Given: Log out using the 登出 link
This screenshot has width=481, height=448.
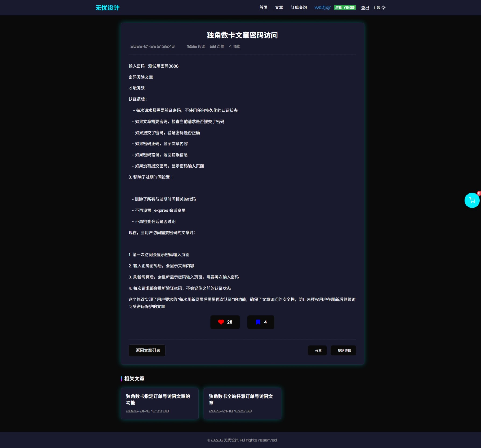Looking at the screenshot, I should tap(365, 8).
